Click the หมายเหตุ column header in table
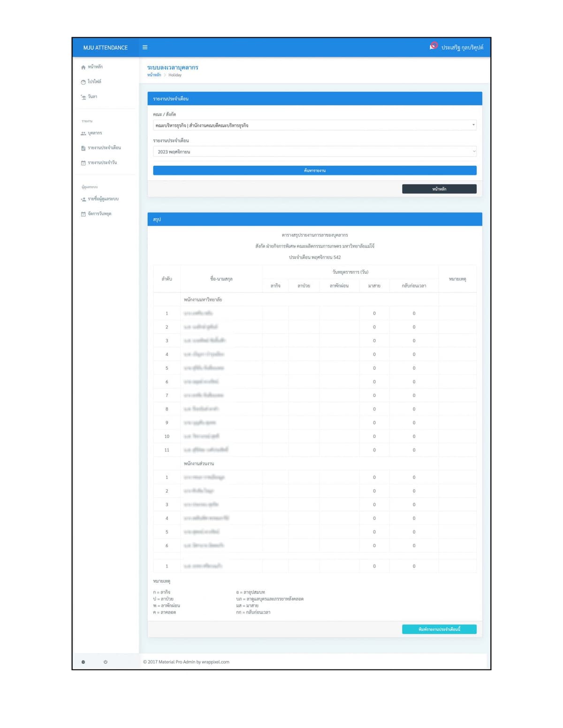Viewport: 563px width, 728px height. [x=457, y=279]
